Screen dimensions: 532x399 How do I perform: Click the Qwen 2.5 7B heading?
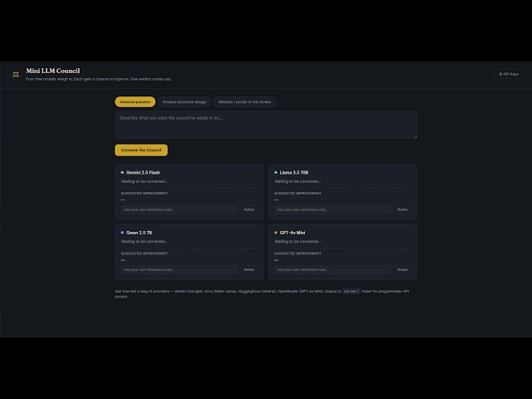139,233
